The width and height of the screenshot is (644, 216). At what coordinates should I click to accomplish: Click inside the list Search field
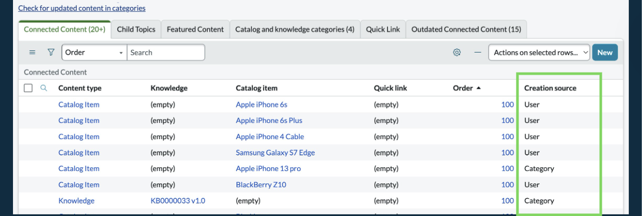(166, 53)
